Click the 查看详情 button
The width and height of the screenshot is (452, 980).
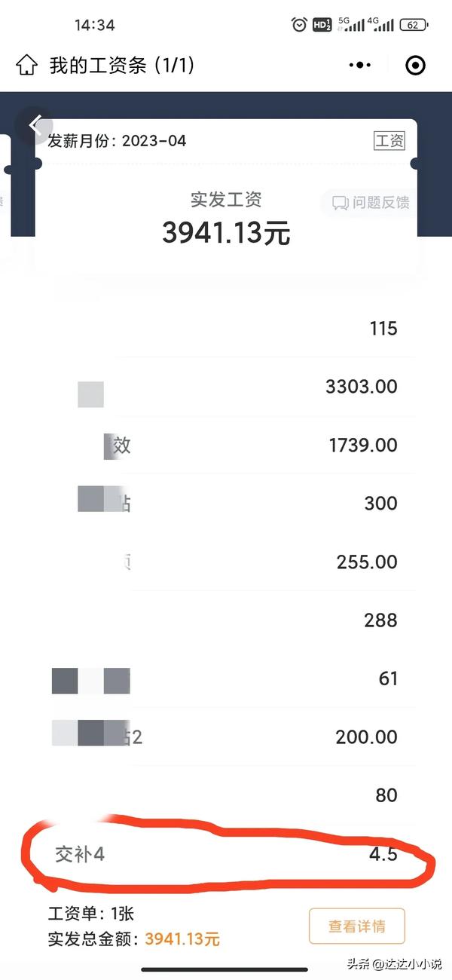[x=357, y=926]
